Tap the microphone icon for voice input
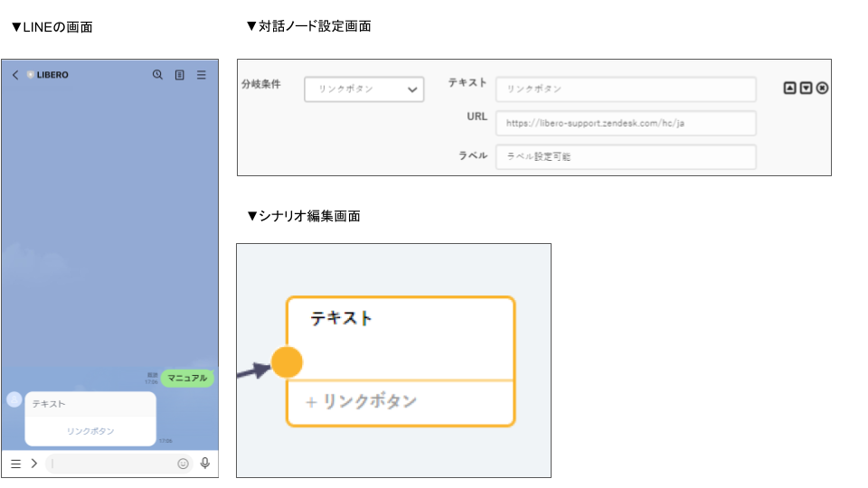Viewport: 868px width, 488px height. pyautogui.click(x=205, y=464)
